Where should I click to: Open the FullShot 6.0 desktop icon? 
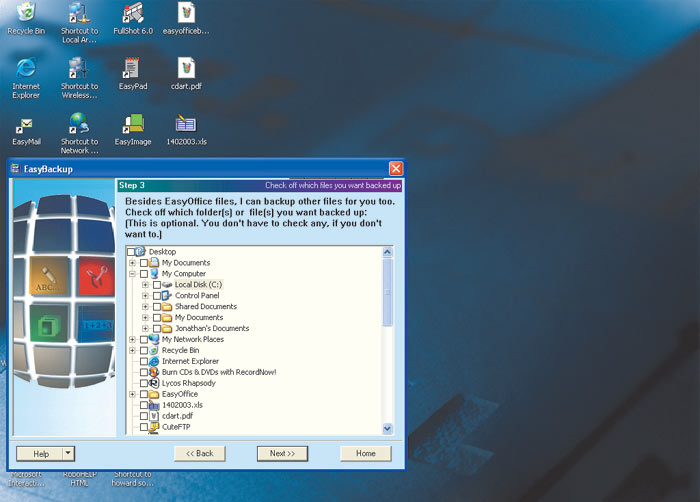tap(132, 14)
